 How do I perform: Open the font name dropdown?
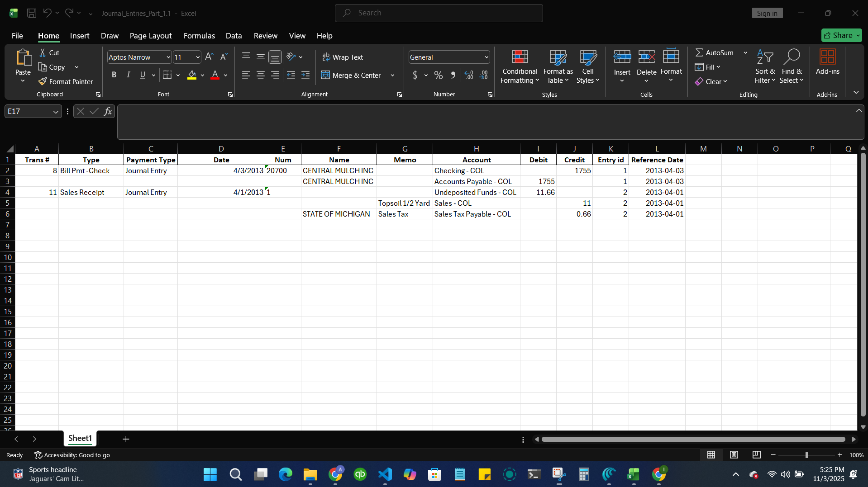[168, 57]
